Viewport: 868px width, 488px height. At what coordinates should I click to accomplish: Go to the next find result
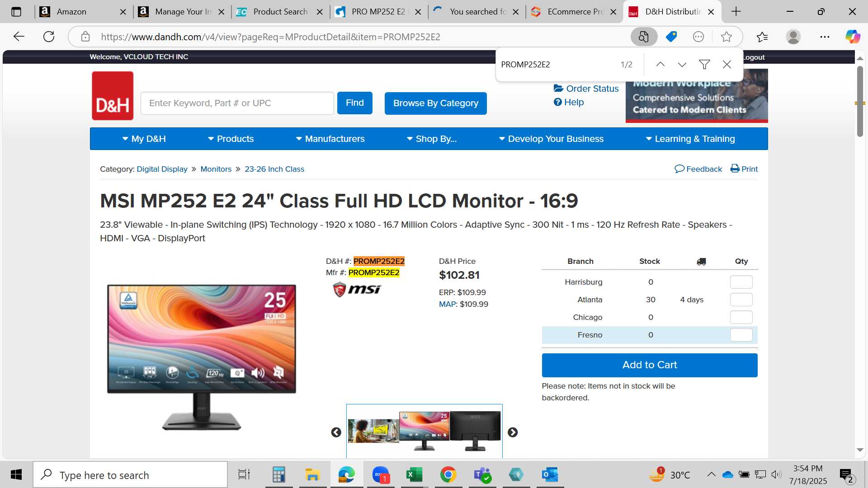[682, 64]
